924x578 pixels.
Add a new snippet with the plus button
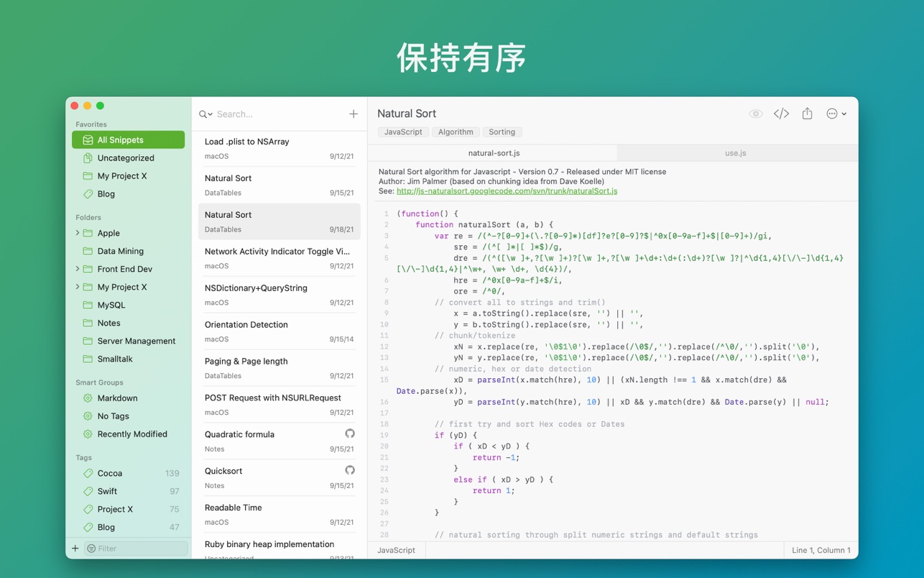click(x=354, y=114)
